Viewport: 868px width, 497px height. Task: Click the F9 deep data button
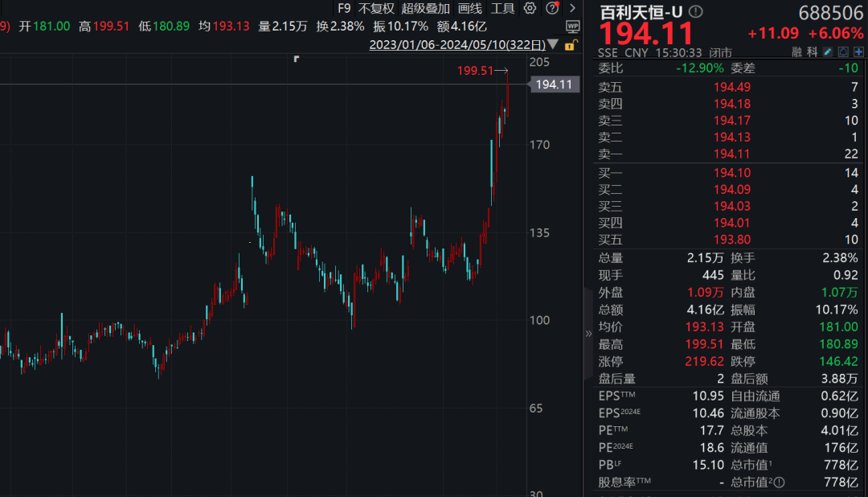[344, 8]
